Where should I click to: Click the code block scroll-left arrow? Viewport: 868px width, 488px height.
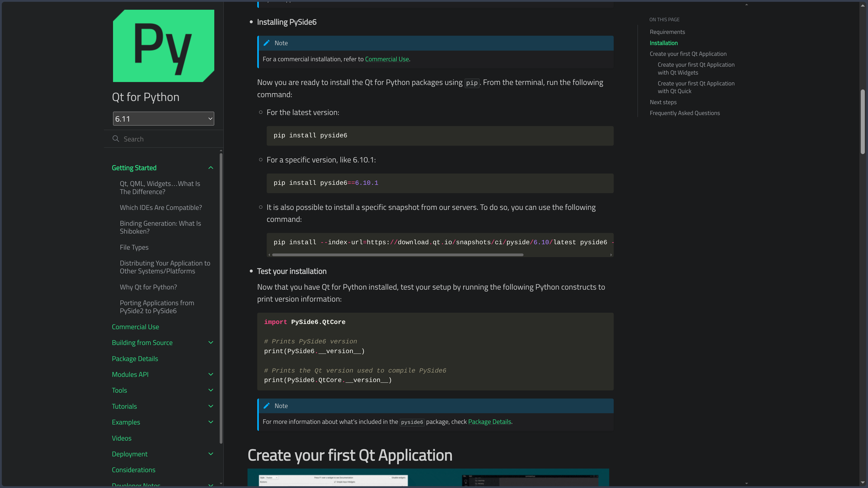(x=269, y=255)
